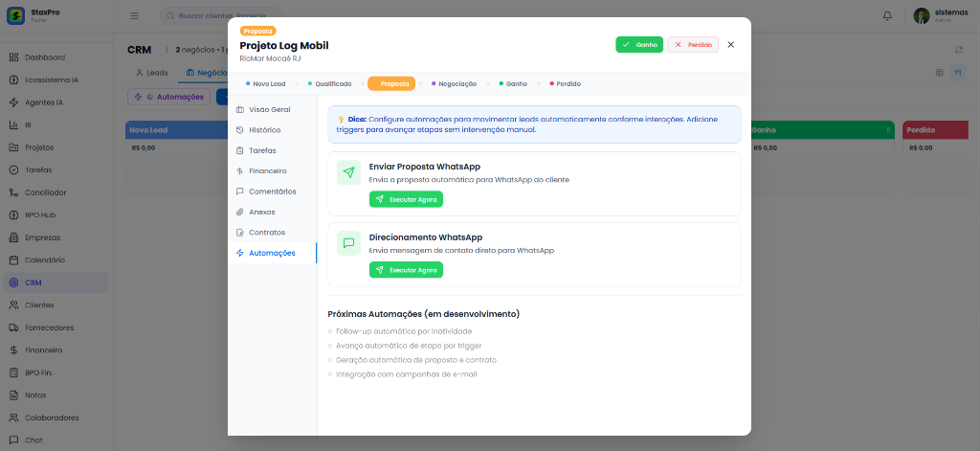Focus the Buscar clientes search field
Screen dimensions: 980x451
221,15
